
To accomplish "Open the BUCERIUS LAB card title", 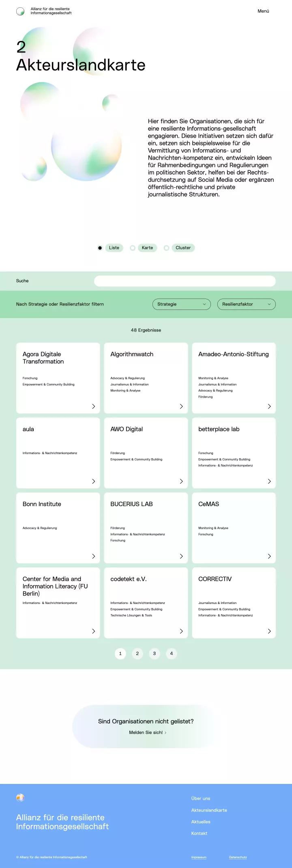I will point(131,504).
